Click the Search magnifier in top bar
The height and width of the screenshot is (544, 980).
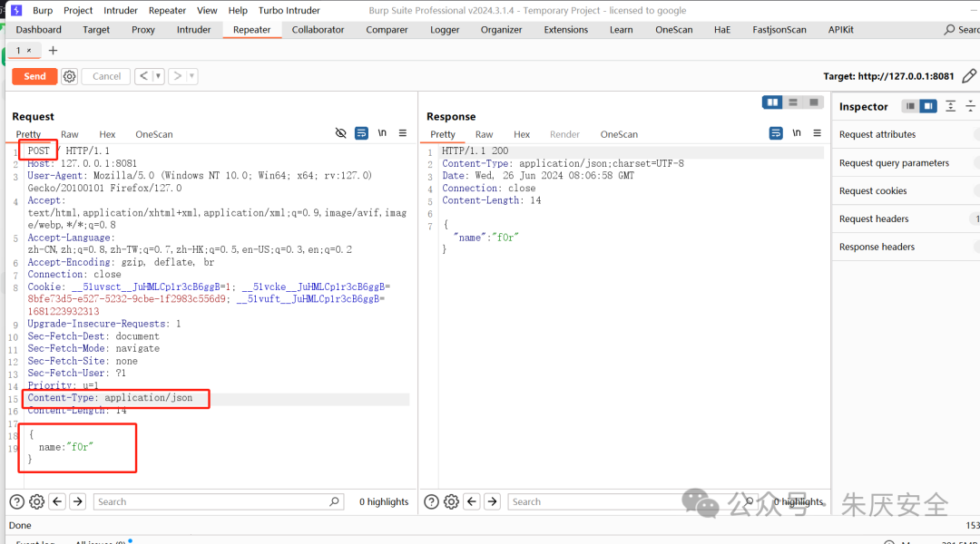949,29
